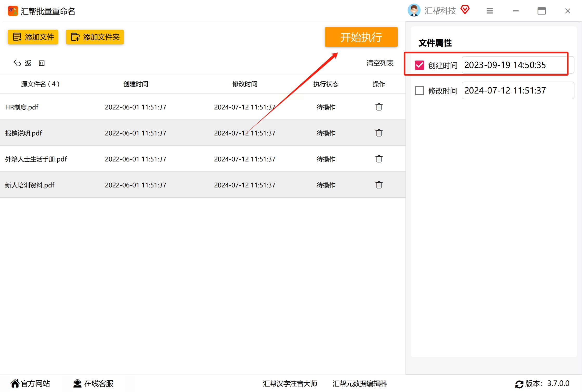Click the version refresh icon
Viewport: 582px width, 392px height.
pyautogui.click(x=519, y=384)
